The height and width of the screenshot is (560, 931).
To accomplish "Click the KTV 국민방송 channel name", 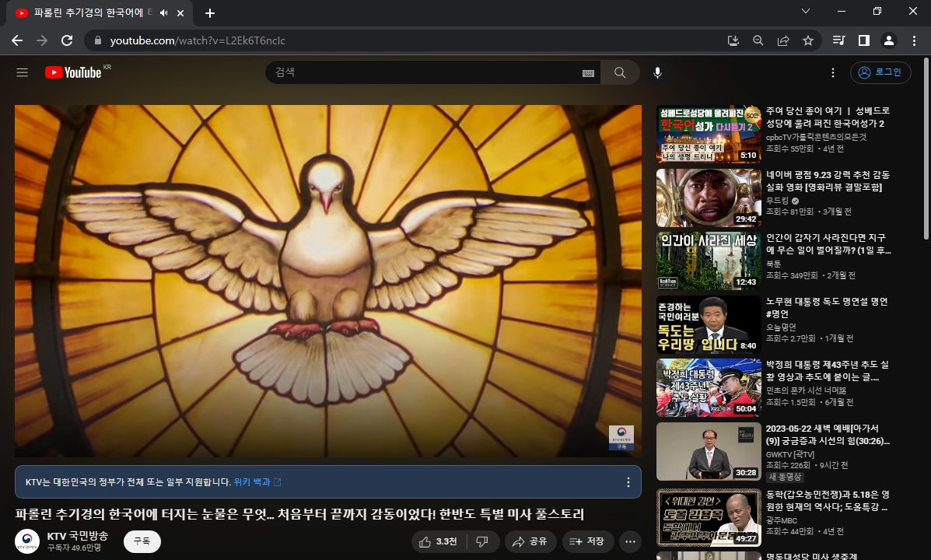I will click(78, 536).
